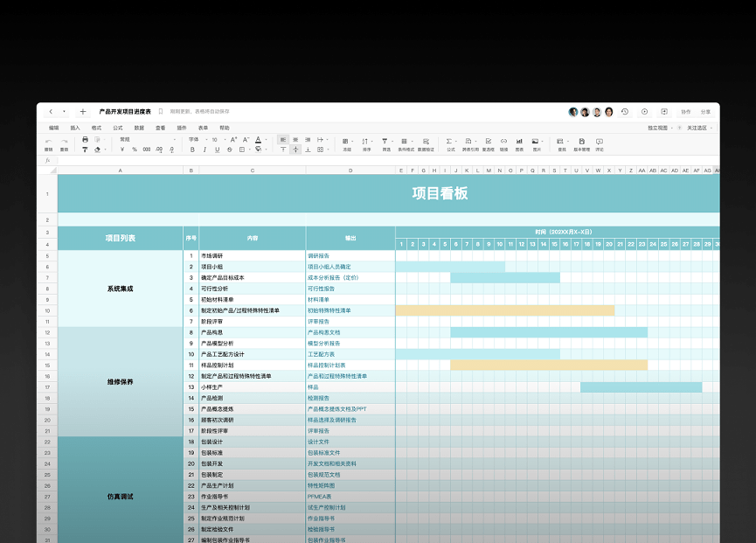The image size is (756, 543).
Task: Click the bookmark icon beside the title
Action: pos(161,111)
